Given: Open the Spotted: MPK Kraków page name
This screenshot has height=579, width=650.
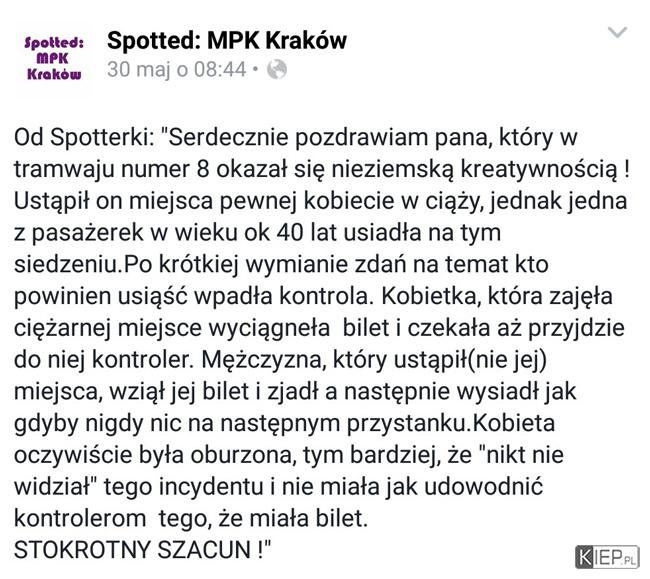Looking at the screenshot, I should (x=227, y=41).
